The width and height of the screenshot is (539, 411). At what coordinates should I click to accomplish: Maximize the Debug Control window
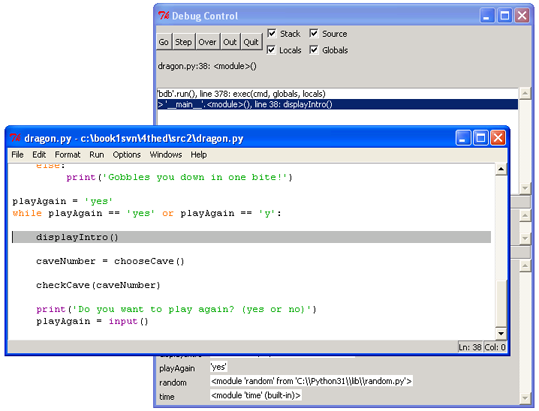point(504,16)
